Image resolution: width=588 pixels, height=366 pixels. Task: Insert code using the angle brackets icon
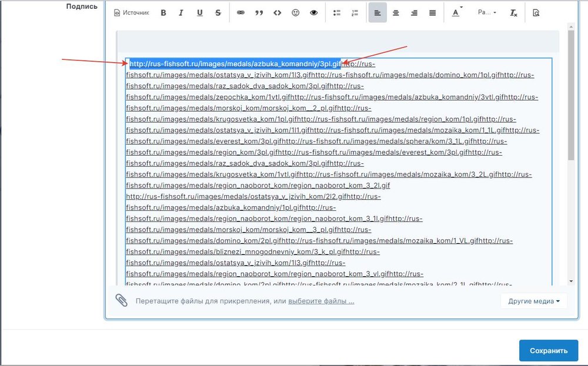[277, 12]
